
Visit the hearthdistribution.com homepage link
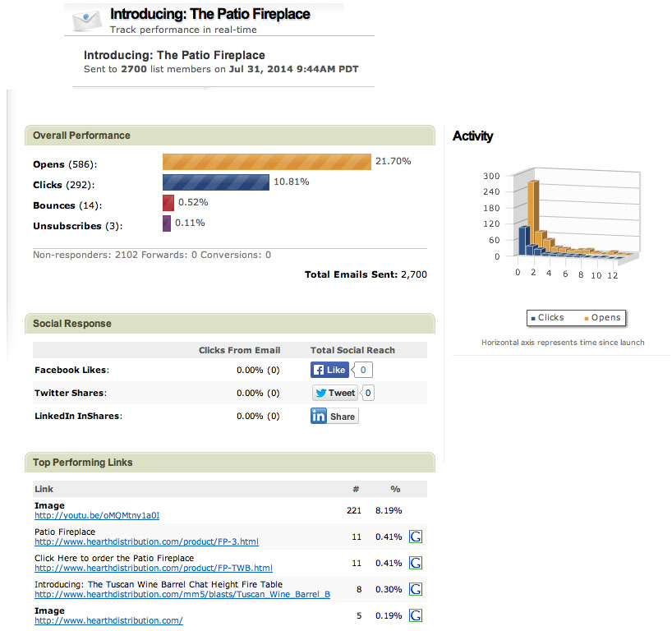point(108,621)
